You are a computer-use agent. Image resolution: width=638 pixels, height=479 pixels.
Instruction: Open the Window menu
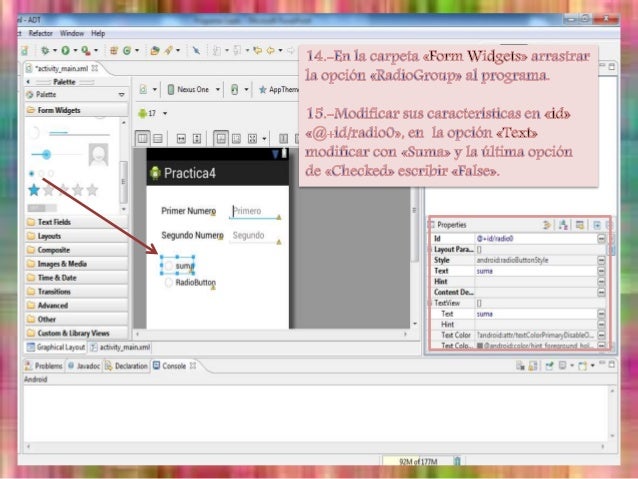point(71,33)
